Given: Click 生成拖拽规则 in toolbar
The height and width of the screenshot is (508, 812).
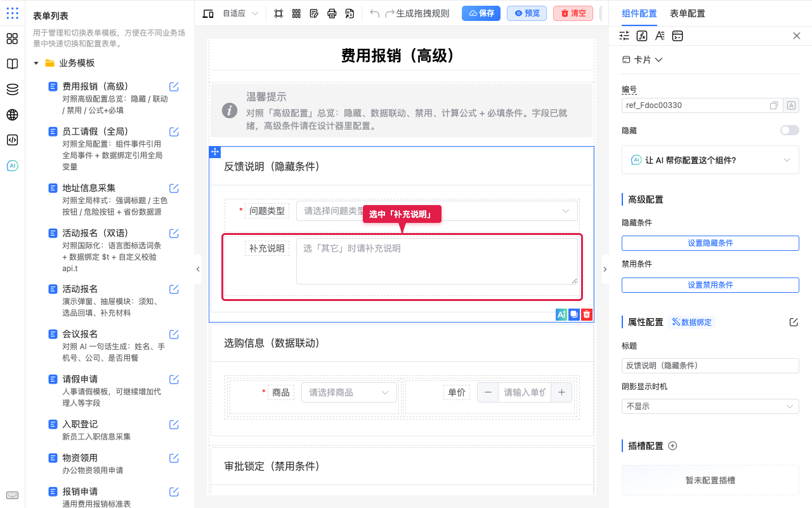Looking at the screenshot, I should point(422,13).
